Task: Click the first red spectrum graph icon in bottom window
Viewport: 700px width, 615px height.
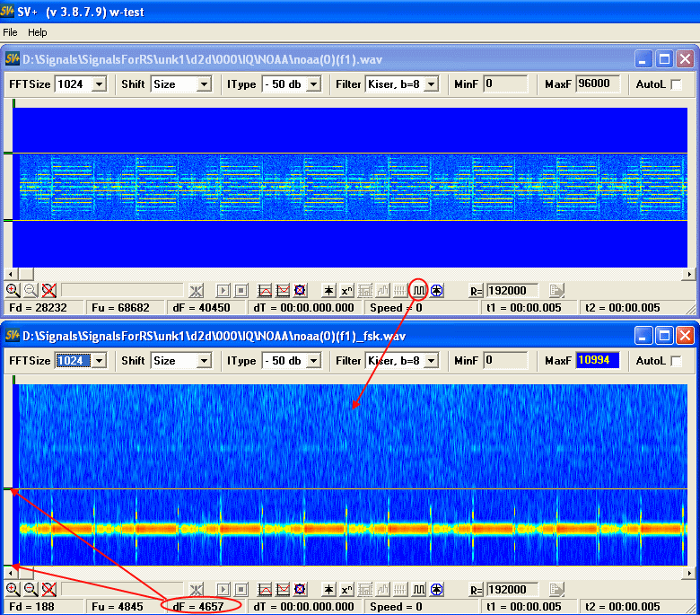Action: pyautogui.click(x=265, y=589)
